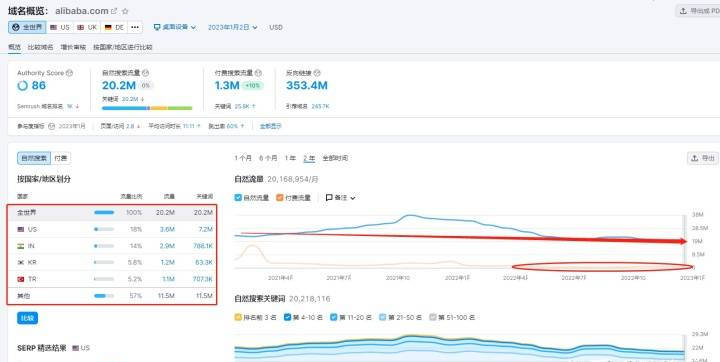Screen dimensions: 720x362
Task: Select 1 year time range
Action: [290, 158]
